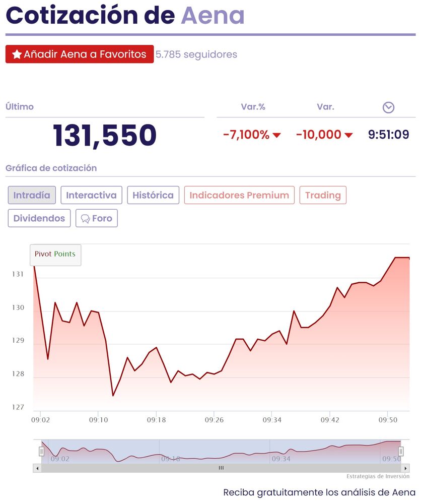The width and height of the screenshot is (423, 504).
Task: Click the red arrow beside -7,100%
Action: pos(276,135)
